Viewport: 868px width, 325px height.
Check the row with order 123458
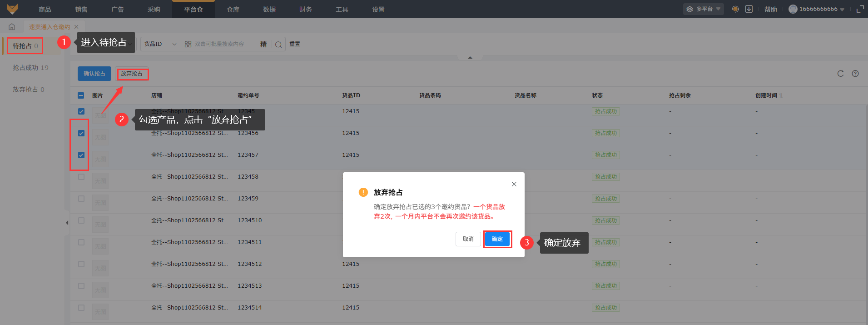pos(81,177)
